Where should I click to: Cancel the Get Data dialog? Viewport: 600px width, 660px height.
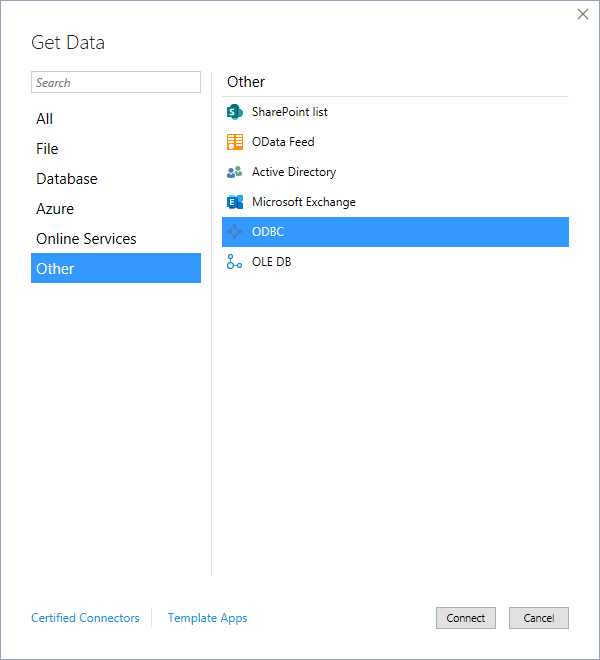point(538,618)
